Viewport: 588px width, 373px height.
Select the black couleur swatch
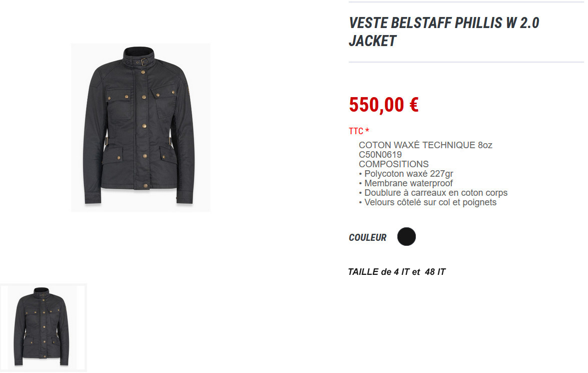click(406, 237)
